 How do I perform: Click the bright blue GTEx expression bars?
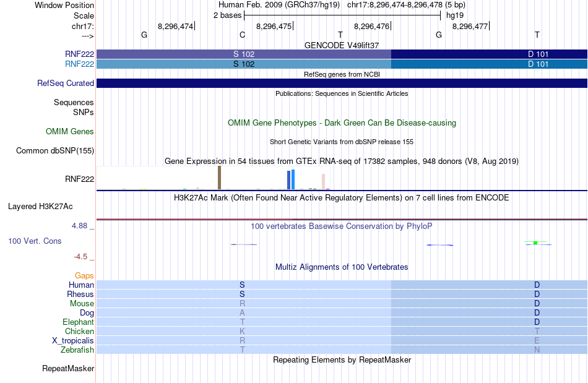pos(291,179)
